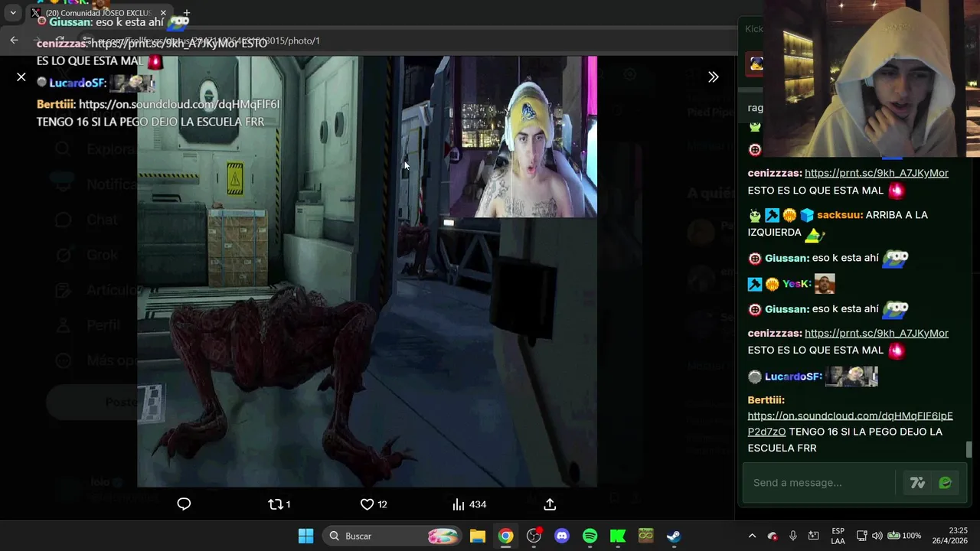Click the Kick chat scrollbar thumb

coord(969,450)
